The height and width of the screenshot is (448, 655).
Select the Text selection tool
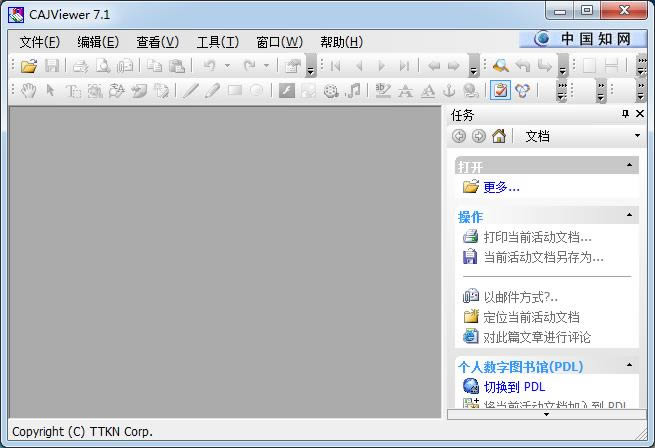pyautogui.click(x=74, y=90)
